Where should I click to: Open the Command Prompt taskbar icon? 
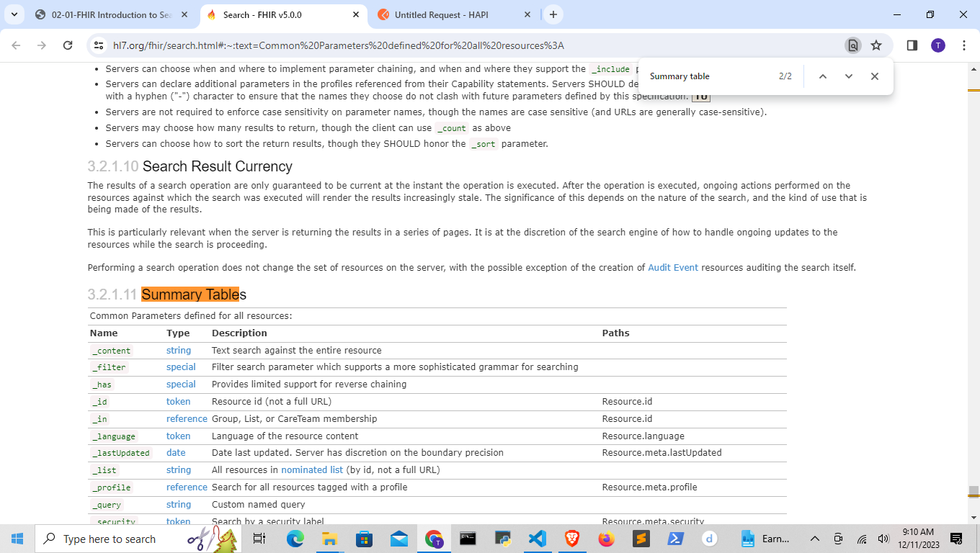click(468, 539)
